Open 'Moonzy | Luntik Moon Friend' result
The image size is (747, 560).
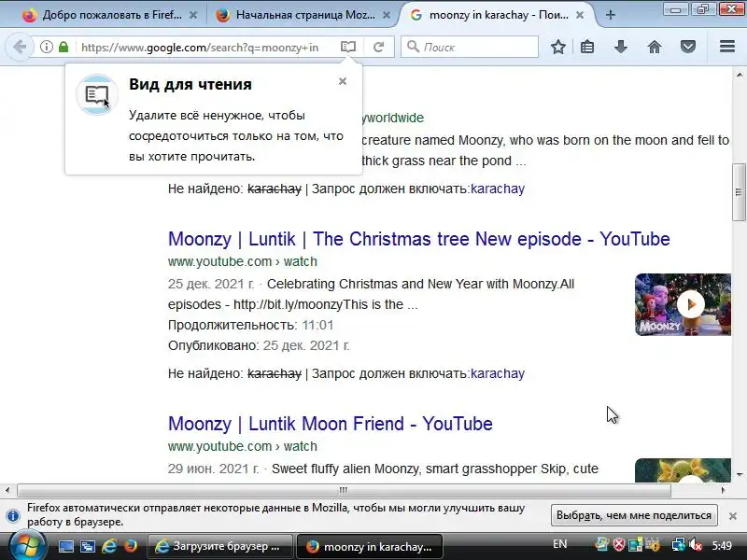(x=331, y=424)
